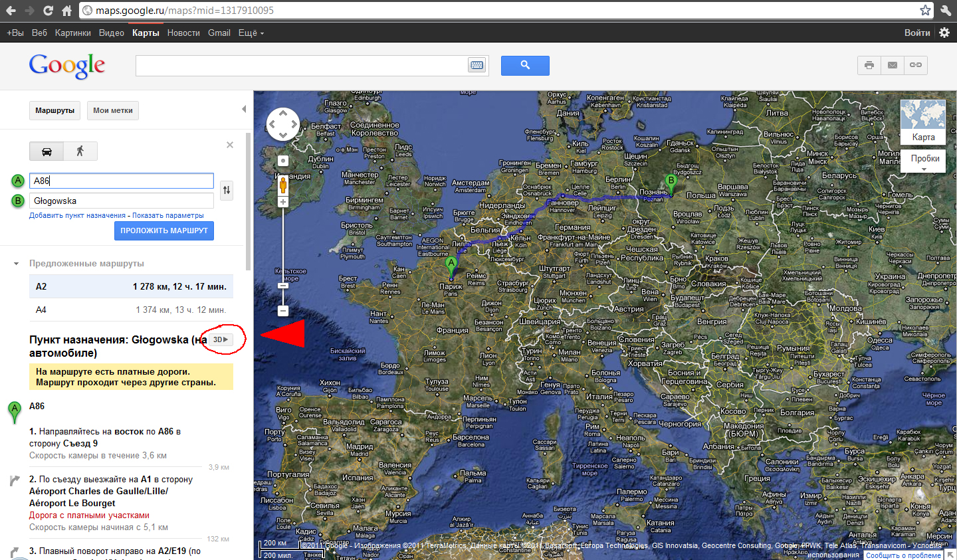
Task: Open the Видео section
Action: coord(112,33)
